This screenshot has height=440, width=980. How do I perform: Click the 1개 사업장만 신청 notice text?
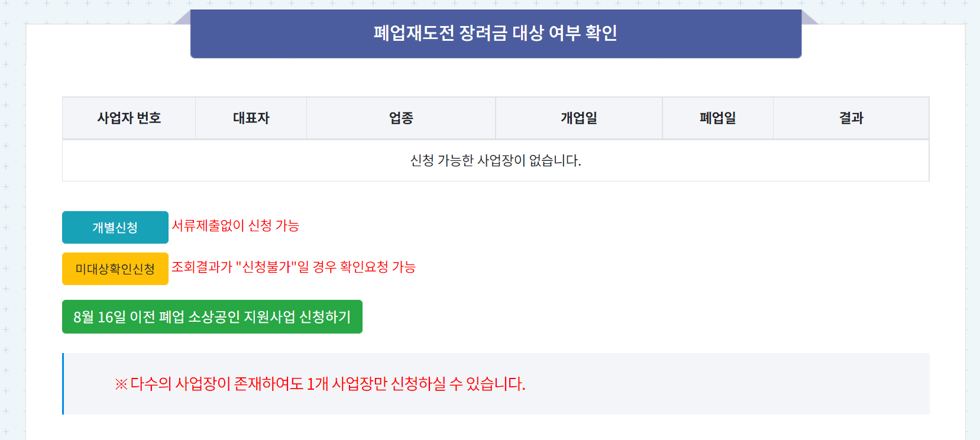pyautogui.click(x=320, y=384)
